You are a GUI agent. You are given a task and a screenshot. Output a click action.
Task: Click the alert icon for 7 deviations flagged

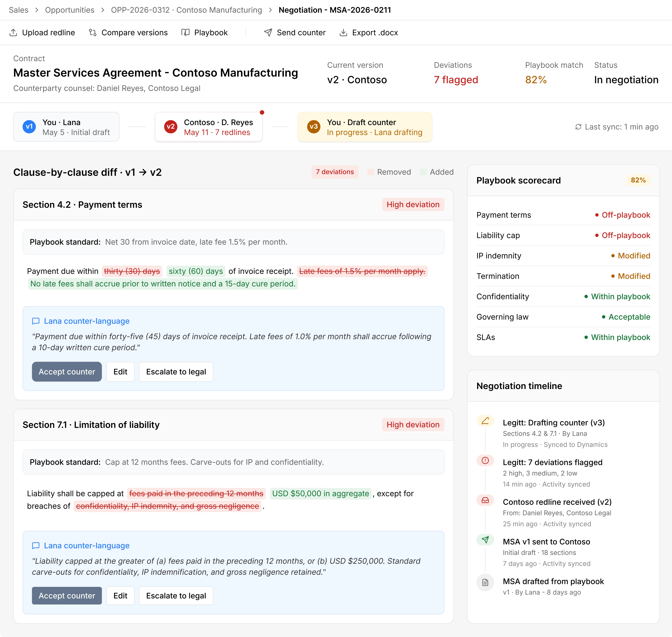pyautogui.click(x=485, y=460)
